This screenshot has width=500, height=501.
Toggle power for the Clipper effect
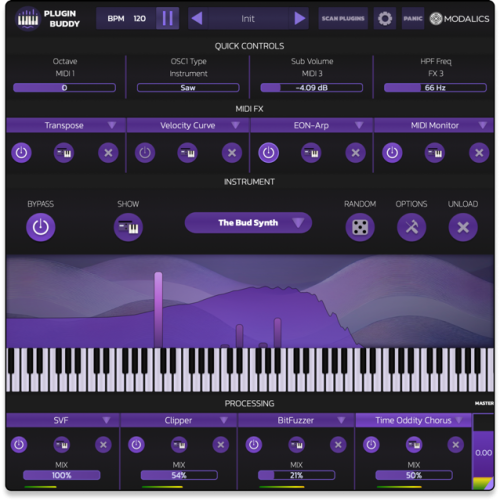[136, 445]
